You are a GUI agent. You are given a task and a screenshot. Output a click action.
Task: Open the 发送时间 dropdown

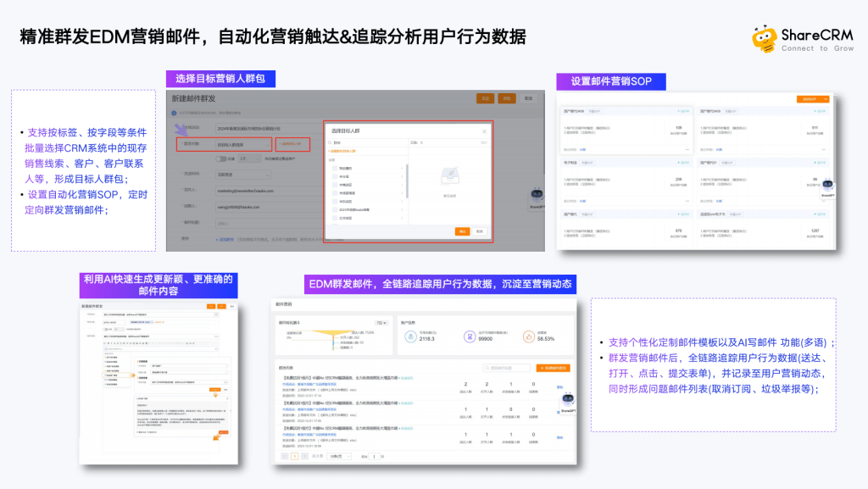[x=243, y=175]
